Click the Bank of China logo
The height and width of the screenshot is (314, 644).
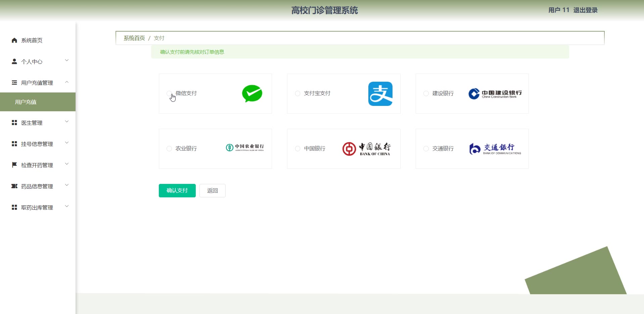(367, 149)
